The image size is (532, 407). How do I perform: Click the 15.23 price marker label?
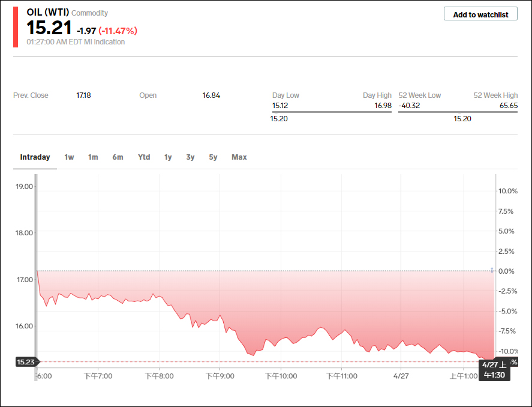pos(26,362)
